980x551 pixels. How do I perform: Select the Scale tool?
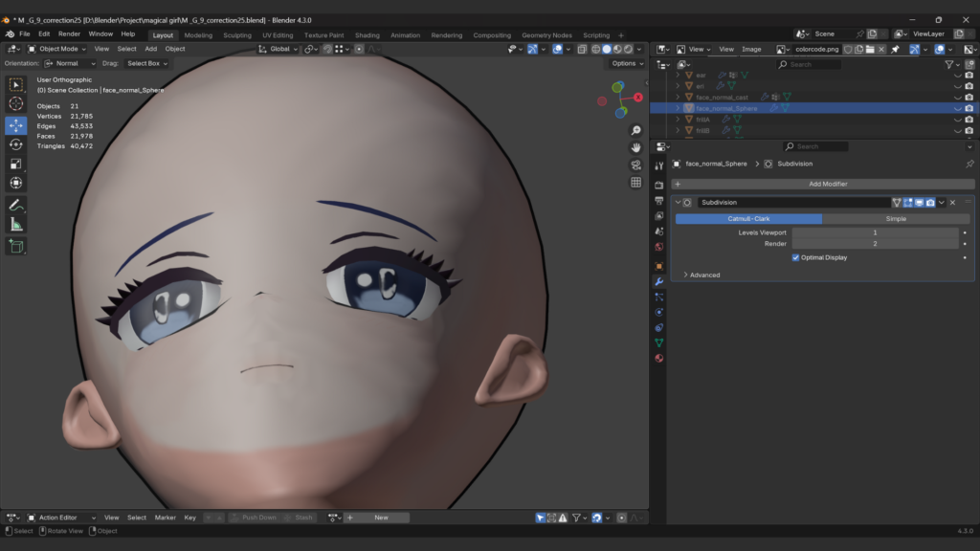(x=15, y=164)
